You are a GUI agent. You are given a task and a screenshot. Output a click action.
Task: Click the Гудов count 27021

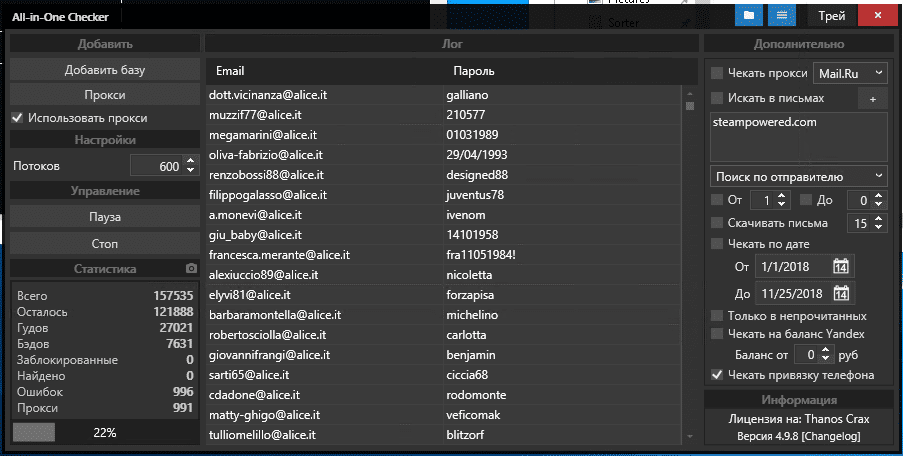176,328
